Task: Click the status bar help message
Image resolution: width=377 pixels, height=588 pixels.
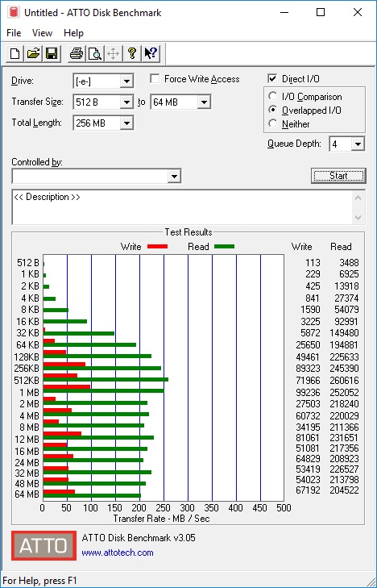Action: point(39,581)
